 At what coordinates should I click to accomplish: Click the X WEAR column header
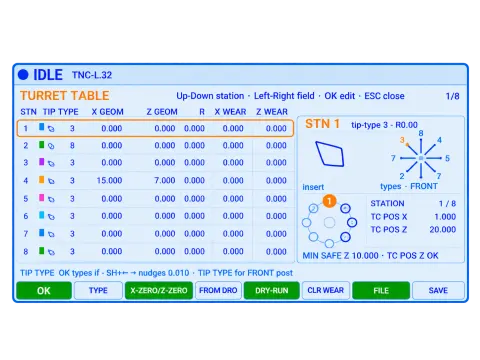pyautogui.click(x=230, y=112)
